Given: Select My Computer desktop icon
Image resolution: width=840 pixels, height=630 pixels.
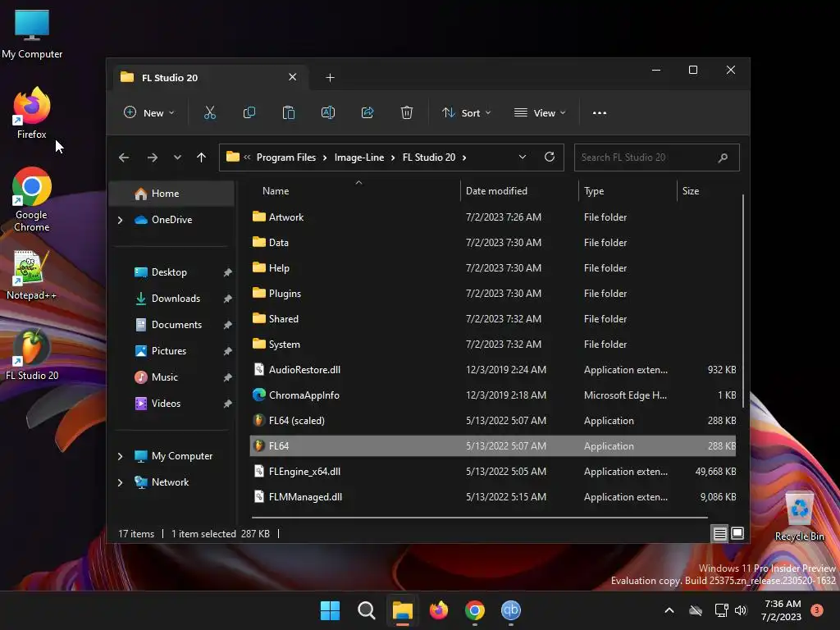Looking at the screenshot, I should (x=32, y=34).
